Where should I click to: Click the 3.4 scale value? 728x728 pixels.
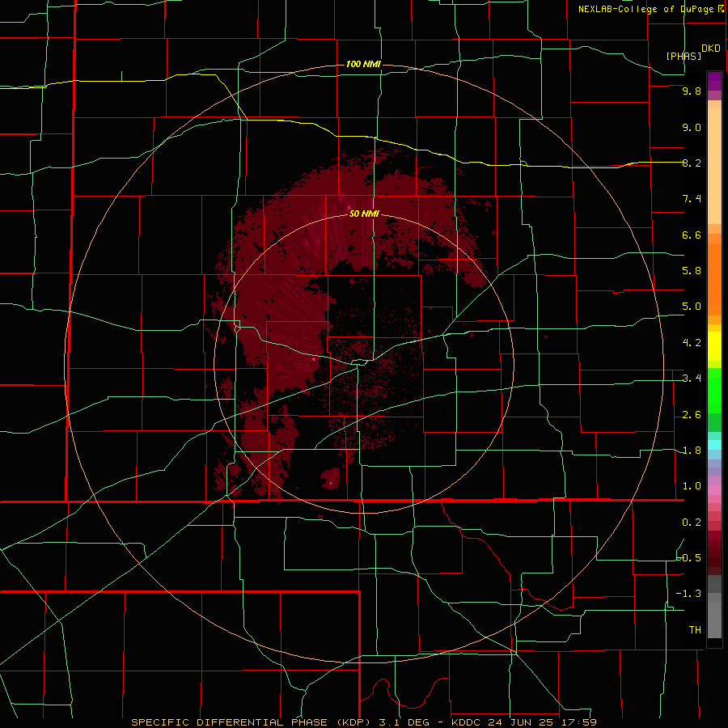[x=692, y=379]
